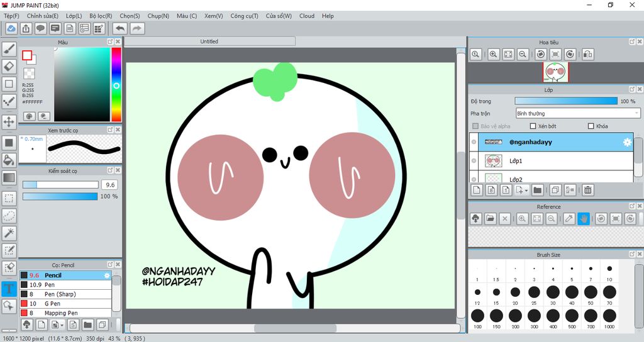Select the Magic Wand tool

tap(9, 233)
